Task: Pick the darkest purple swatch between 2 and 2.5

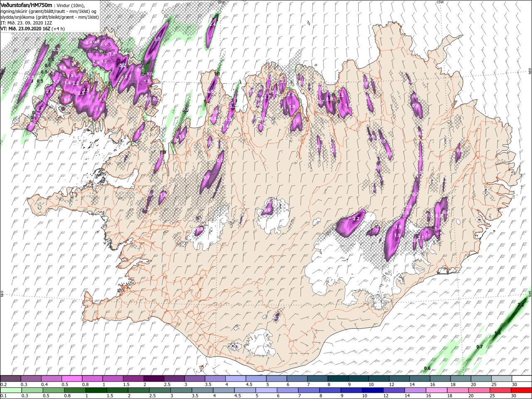Action: (x=153, y=379)
